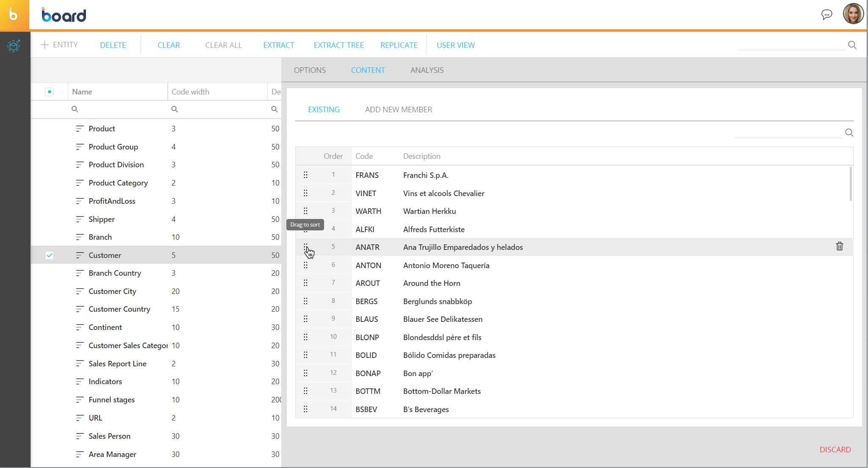Screen dimensions: 868x468
Task: Switch to ADD NEW MEMBER tab
Action: 398,110
